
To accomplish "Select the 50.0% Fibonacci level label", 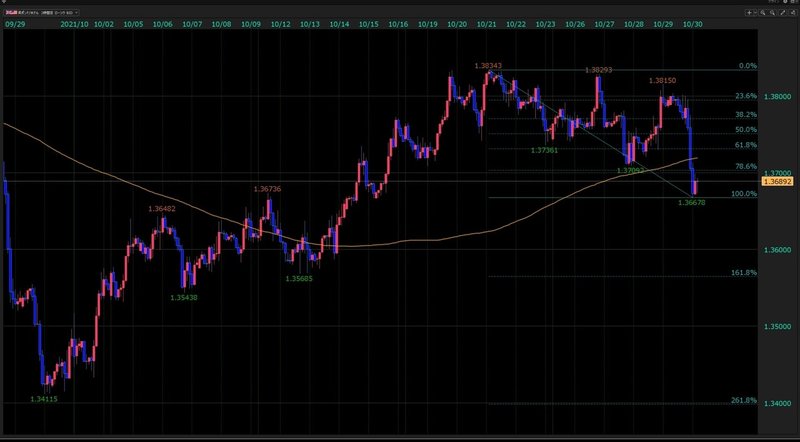I will click(x=746, y=130).
